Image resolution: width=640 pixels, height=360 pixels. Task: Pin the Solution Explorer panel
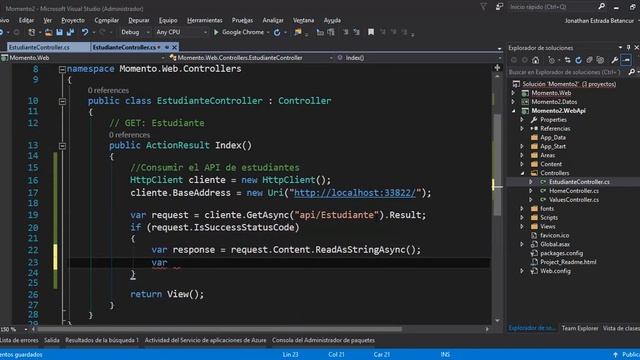click(629, 48)
